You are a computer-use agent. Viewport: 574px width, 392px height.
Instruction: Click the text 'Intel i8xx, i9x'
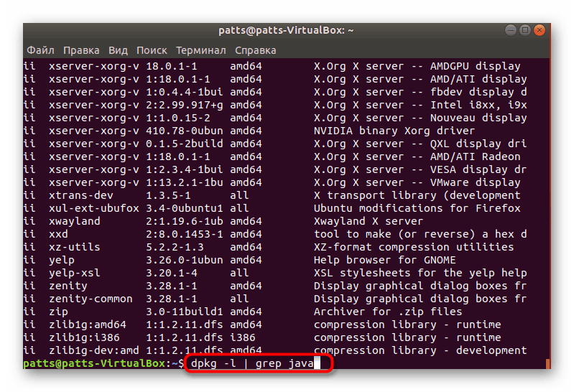point(478,105)
